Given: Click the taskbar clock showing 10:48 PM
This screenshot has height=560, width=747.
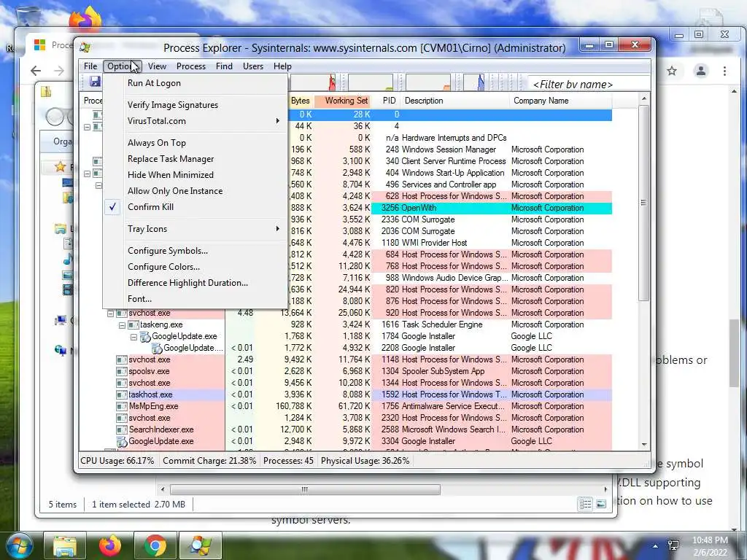Looking at the screenshot, I should [x=710, y=546].
